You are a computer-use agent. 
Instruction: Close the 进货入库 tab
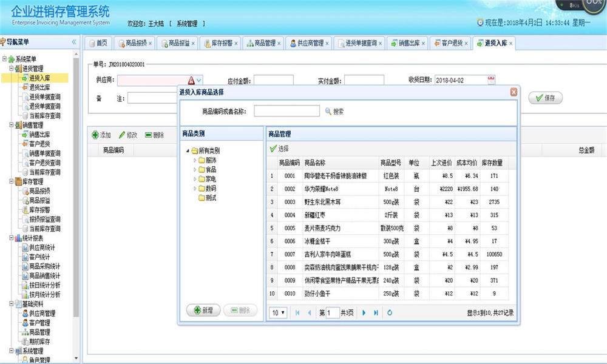tap(511, 43)
